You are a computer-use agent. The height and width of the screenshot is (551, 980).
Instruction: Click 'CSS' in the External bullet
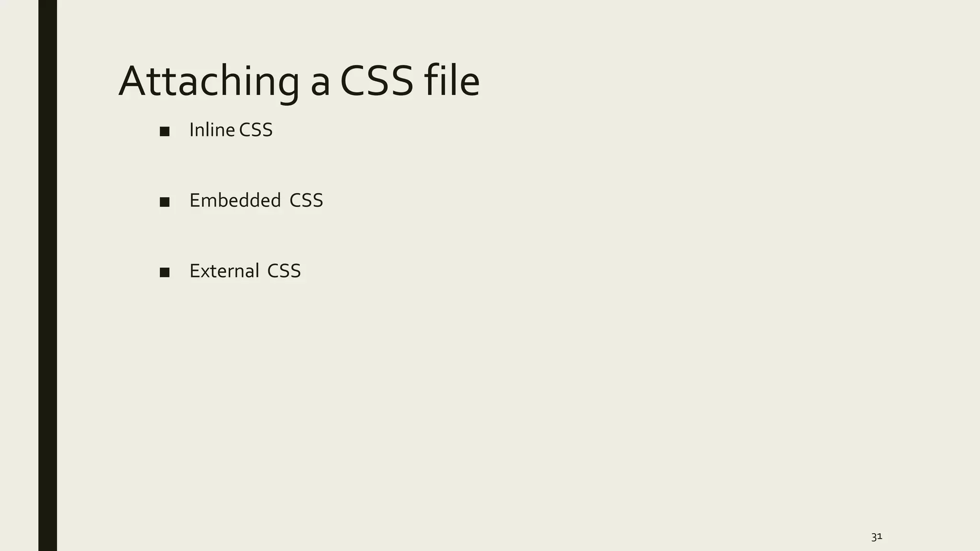click(284, 271)
